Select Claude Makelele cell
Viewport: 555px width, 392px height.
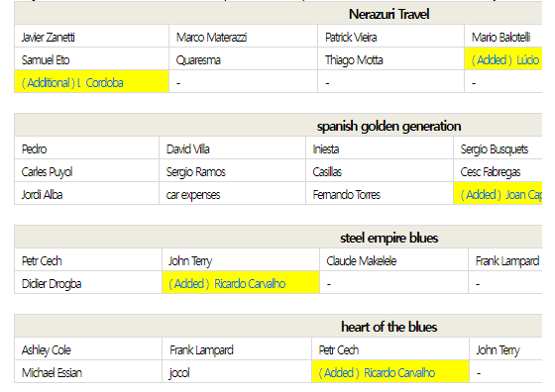click(393, 261)
